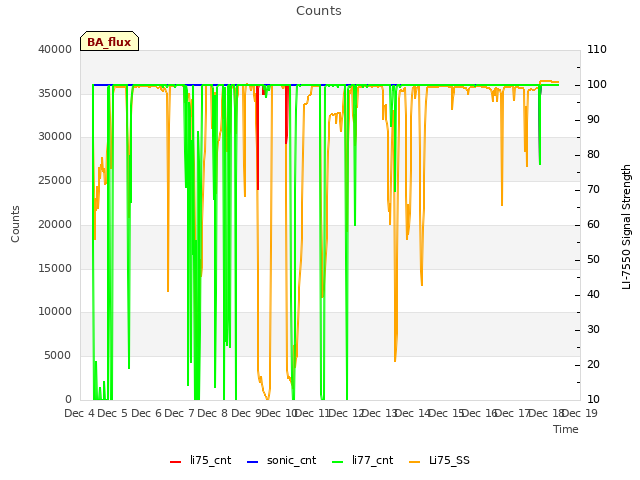Click the chart title Counts at the top

tap(319, 11)
